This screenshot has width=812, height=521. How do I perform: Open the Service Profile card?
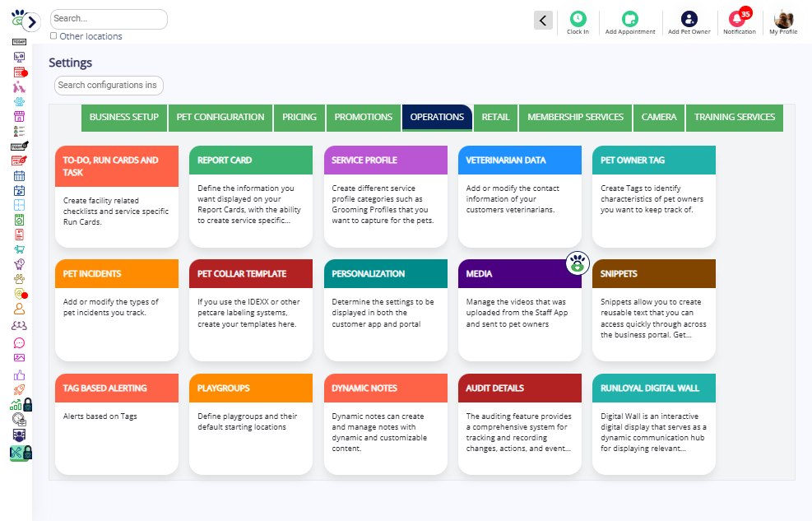pos(386,196)
